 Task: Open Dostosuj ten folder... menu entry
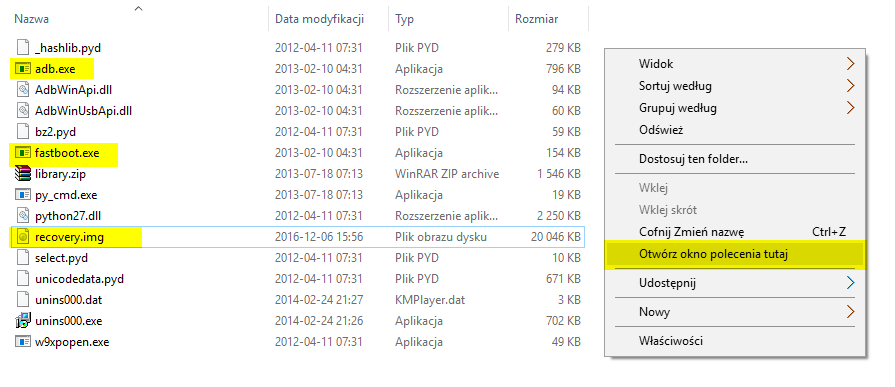(694, 159)
